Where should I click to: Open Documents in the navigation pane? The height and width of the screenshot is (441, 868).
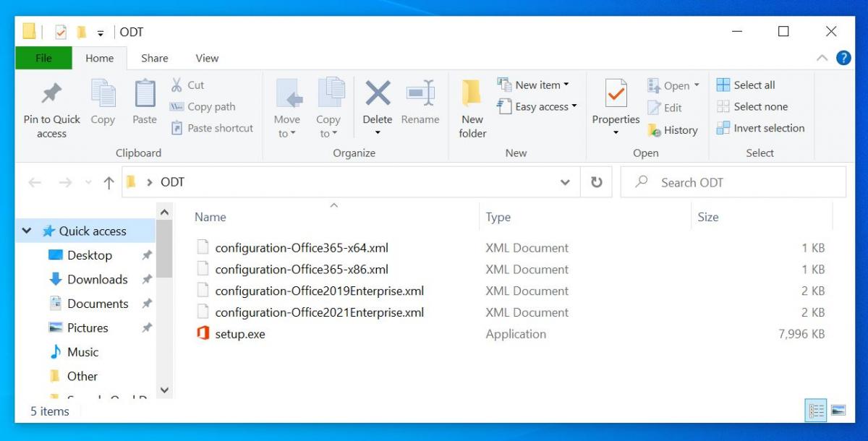click(x=98, y=304)
